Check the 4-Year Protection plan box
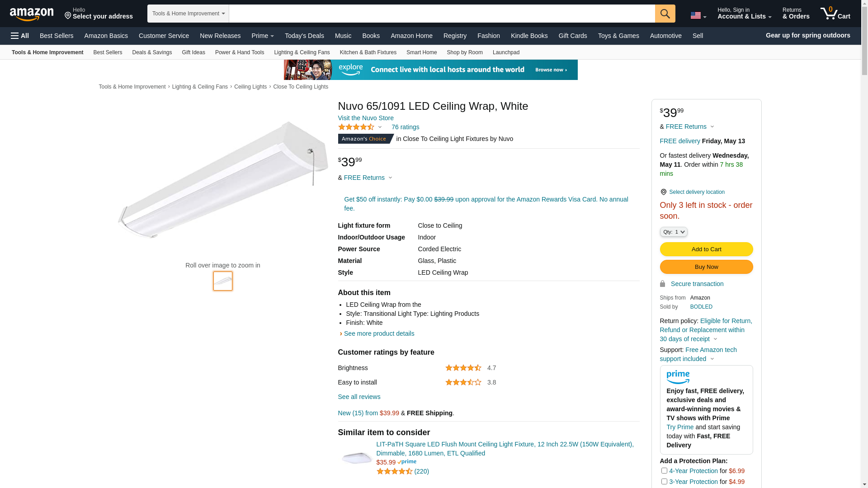 click(664, 471)
